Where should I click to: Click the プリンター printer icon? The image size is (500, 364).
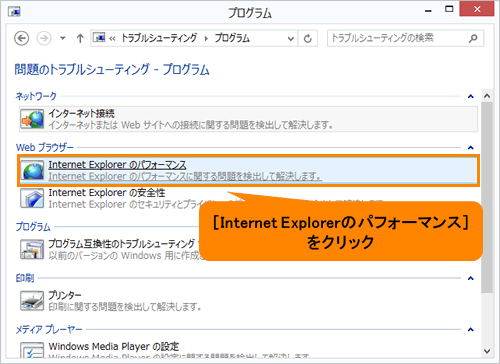[x=32, y=301]
